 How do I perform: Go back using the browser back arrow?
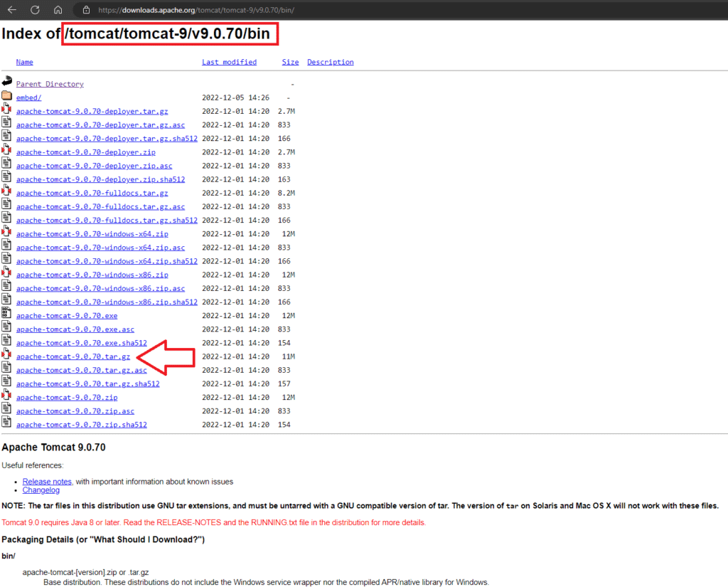pyautogui.click(x=12, y=10)
